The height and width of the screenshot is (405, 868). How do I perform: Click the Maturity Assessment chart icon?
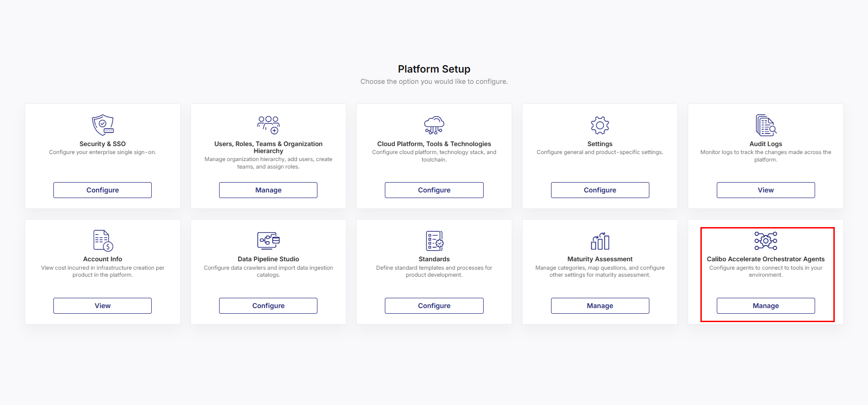point(600,241)
